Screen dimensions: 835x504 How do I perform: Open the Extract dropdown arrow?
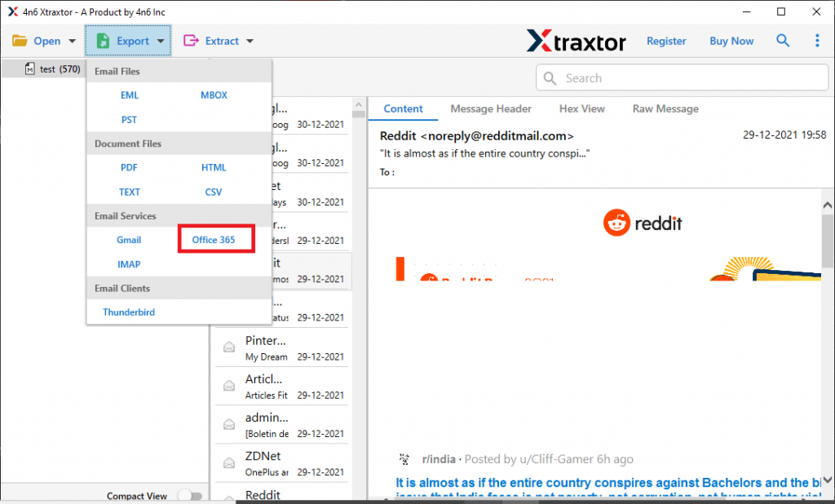250,40
